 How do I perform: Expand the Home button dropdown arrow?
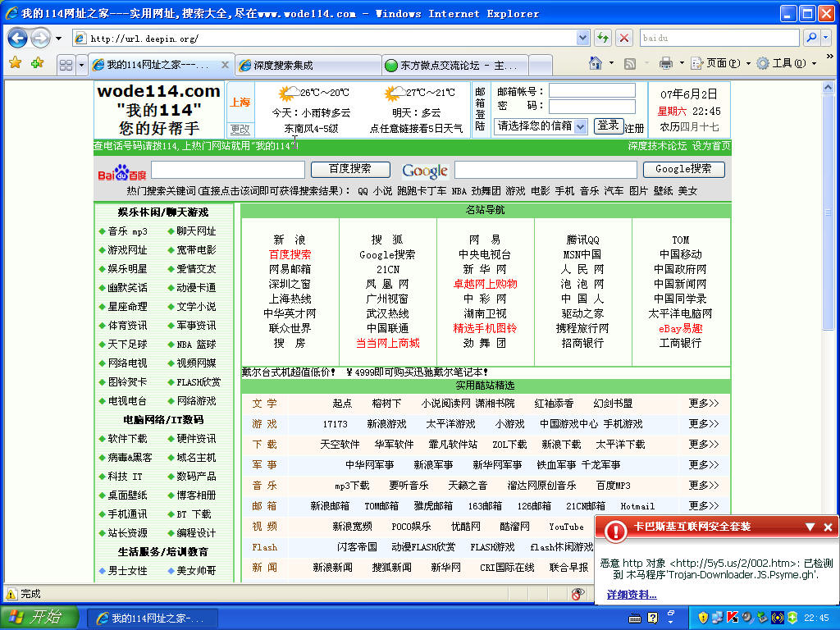click(611, 63)
